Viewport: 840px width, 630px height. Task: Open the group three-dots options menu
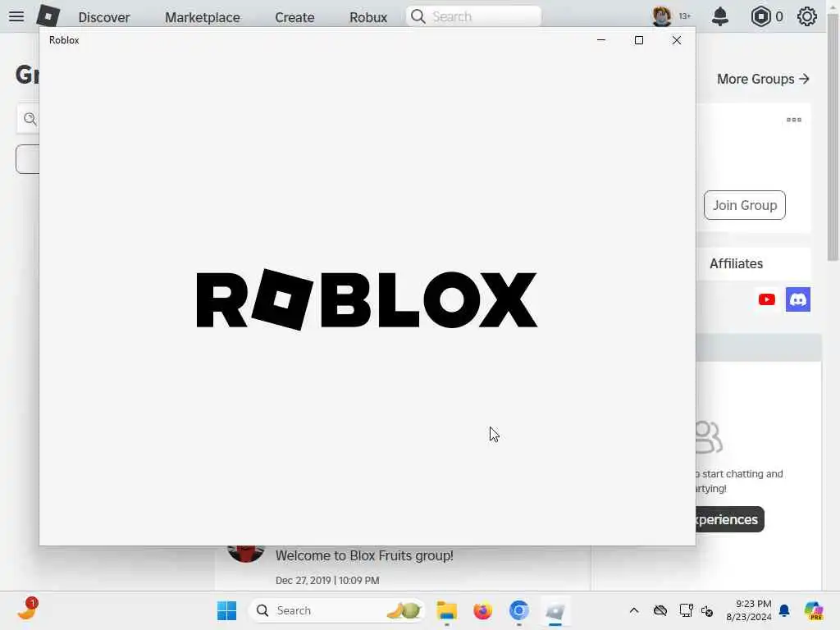(x=794, y=120)
